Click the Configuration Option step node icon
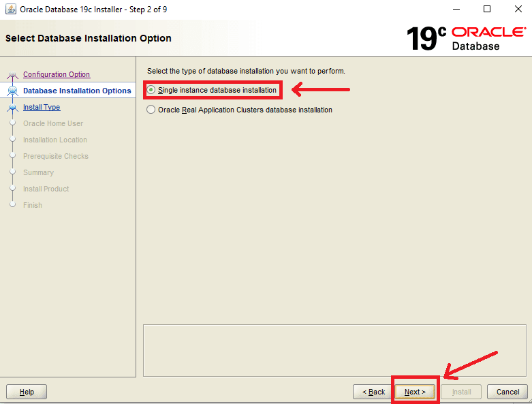This screenshot has width=532, height=404. (x=12, y=75)
